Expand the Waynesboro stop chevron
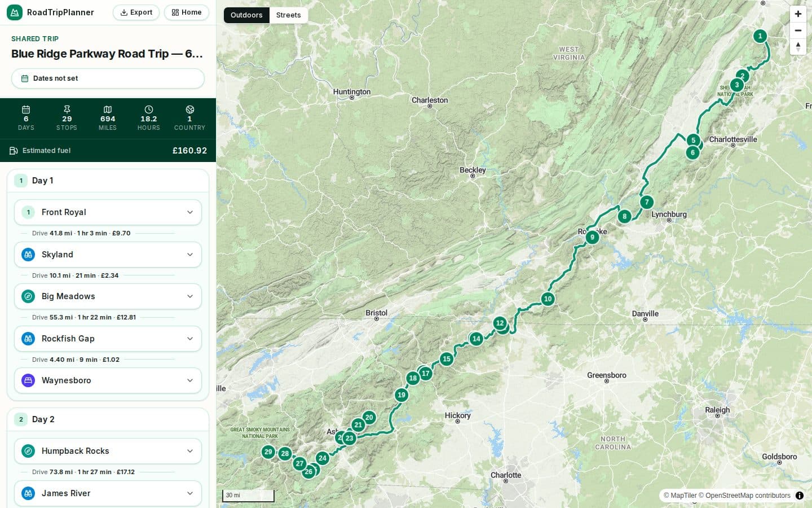This screenshot has height=508, width=812. click(x=190, y=380)
